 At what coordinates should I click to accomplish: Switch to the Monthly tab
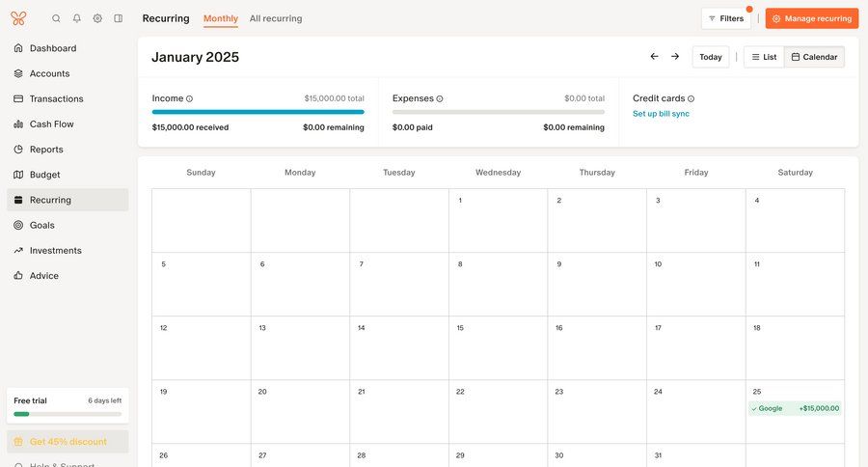point(220,18)
